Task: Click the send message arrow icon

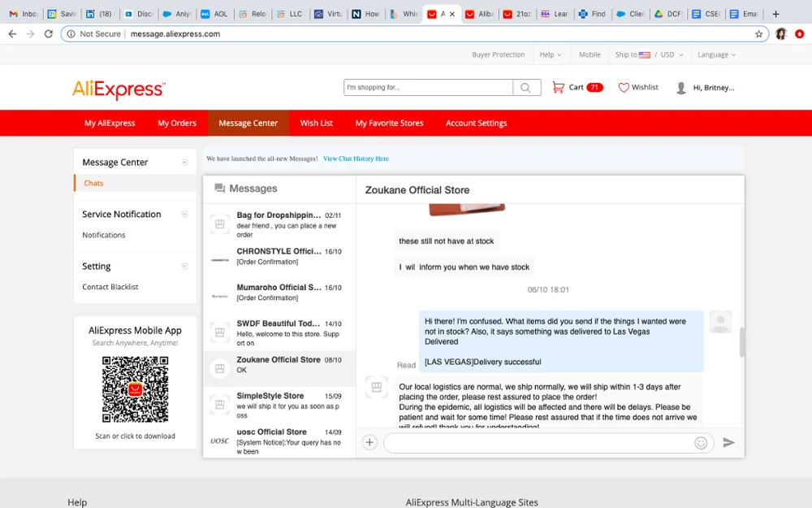Action: point(728,442)
